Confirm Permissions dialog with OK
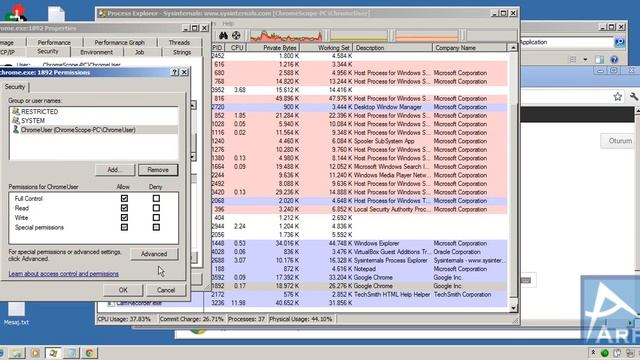Screen dimensions: 640x360 pyautogui.click(x=123, y=290)
